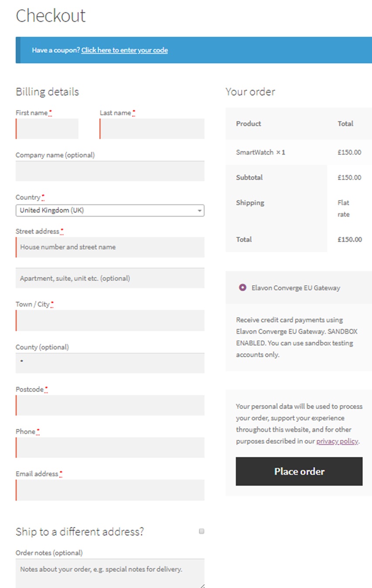The height and width of the screenshot is (588, 372).
Task: Open the privacy policy page
Action: click(x=337, y=441)
